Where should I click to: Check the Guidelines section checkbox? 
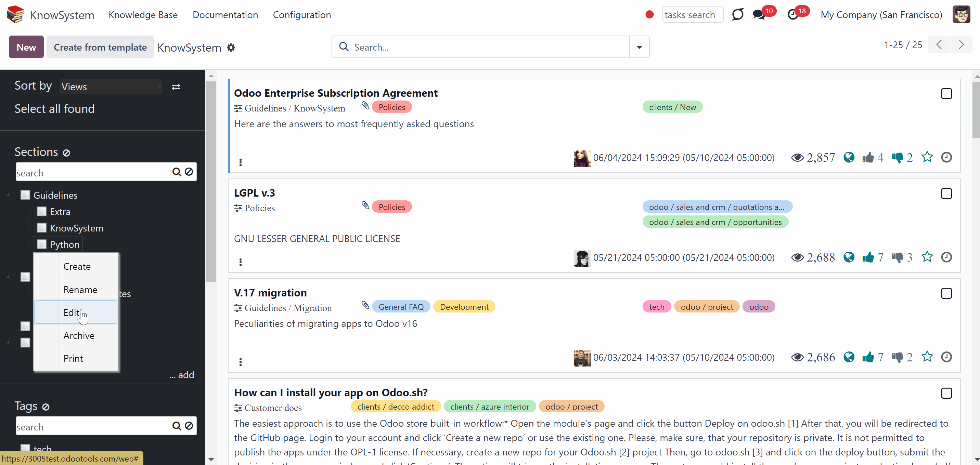[x=25, y=195]
